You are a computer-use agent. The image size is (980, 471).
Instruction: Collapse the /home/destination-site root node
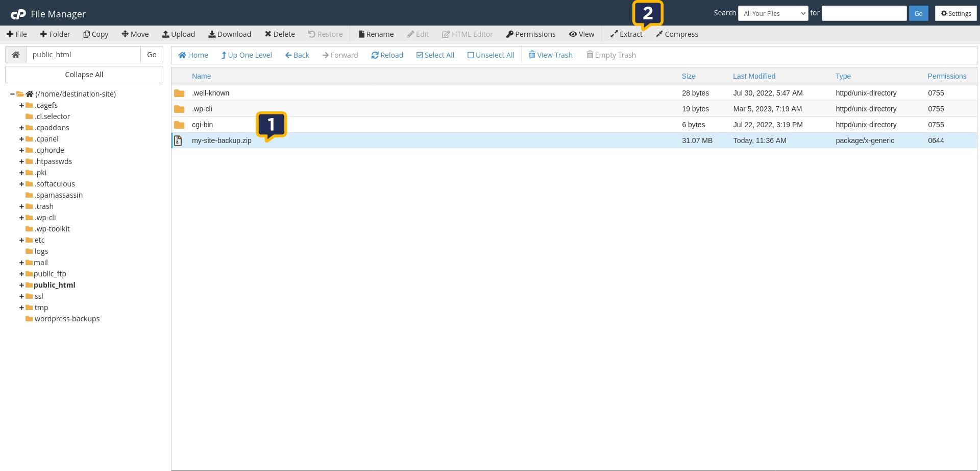[12, 94]
